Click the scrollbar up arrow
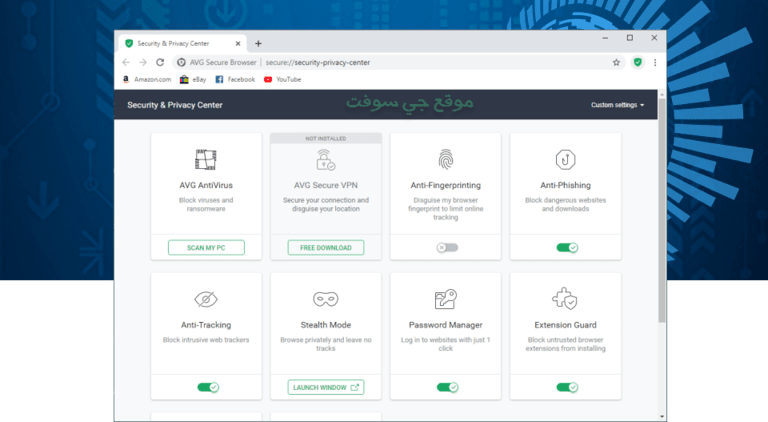 point(662,94)
